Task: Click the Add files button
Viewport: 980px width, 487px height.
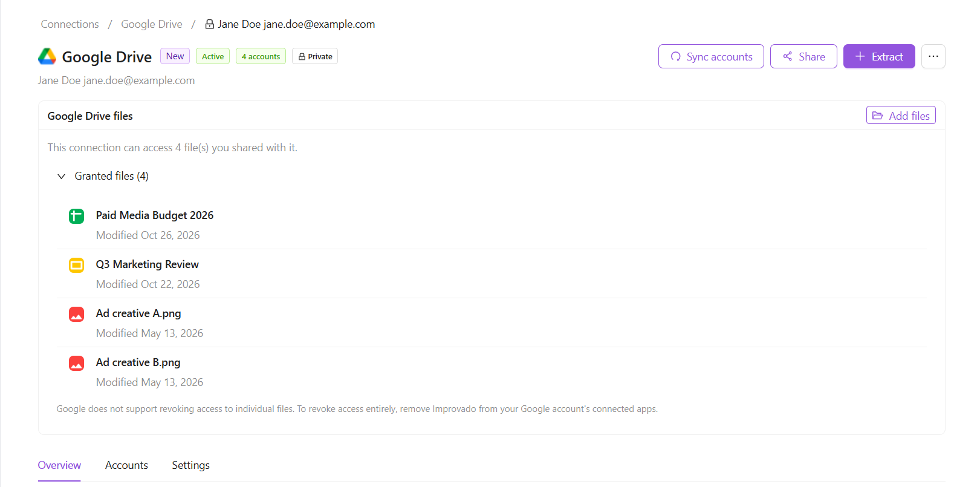Action: [901, 116]
